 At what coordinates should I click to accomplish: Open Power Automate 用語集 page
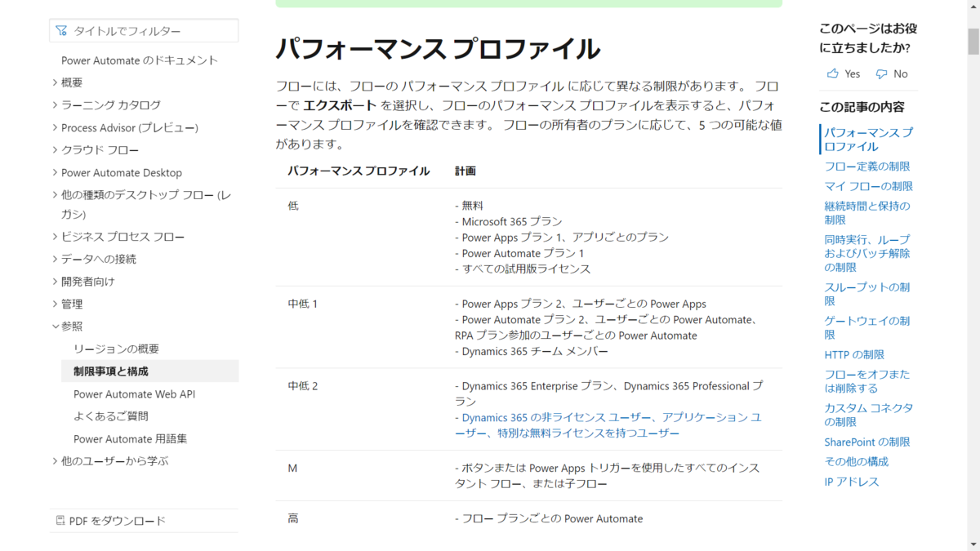(x=131, y=438)
